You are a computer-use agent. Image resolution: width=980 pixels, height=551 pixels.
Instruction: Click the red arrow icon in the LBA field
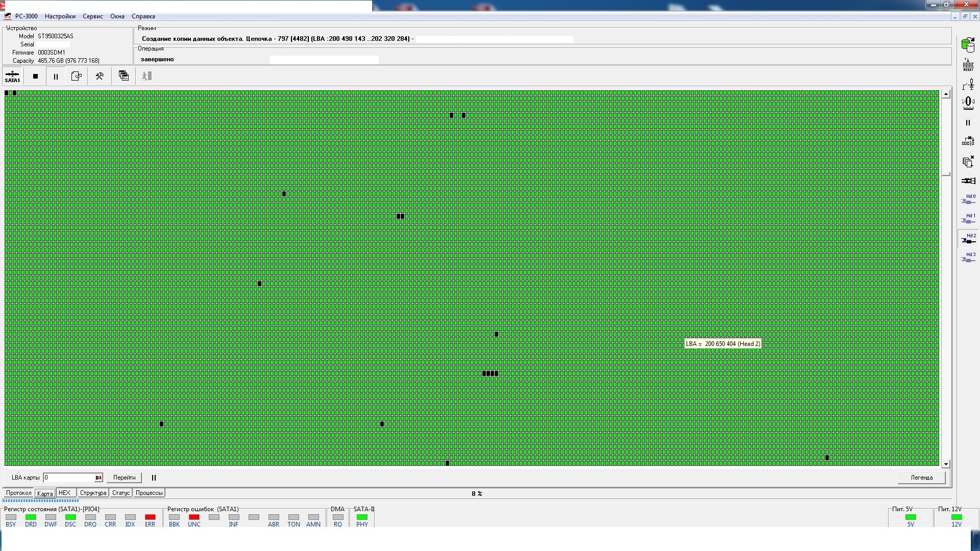click(99, 478)
